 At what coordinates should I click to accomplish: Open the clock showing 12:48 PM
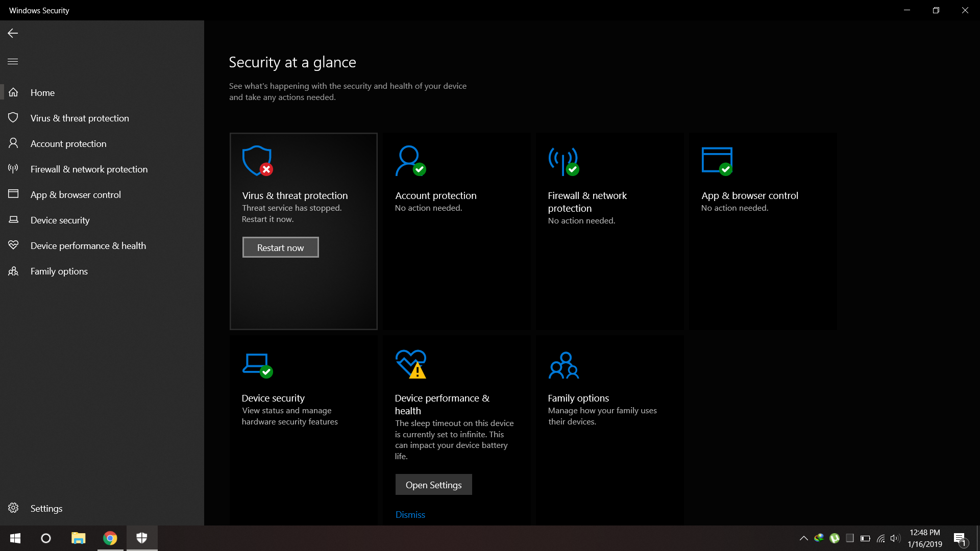click(925, 538)
